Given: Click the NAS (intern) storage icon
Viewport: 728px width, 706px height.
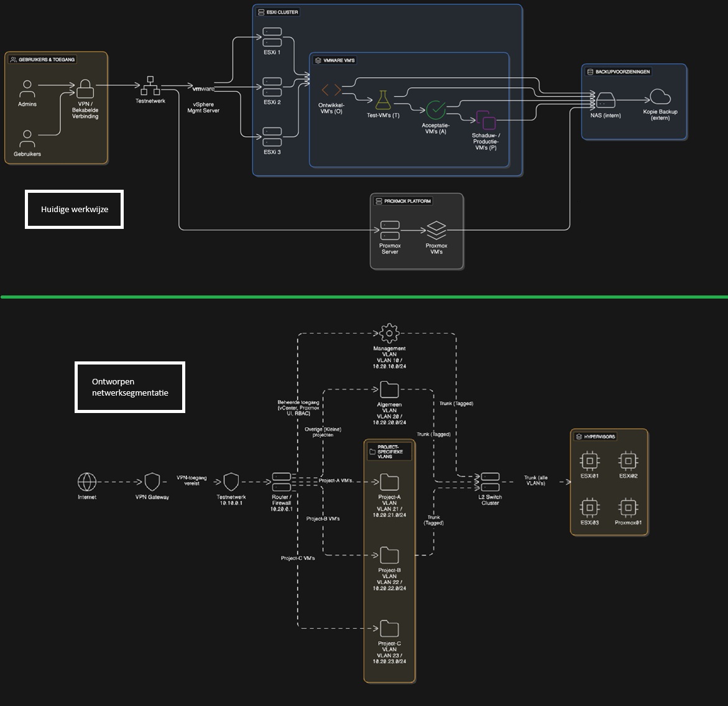Looking at the screenshot, I should (x=605, y=100).
